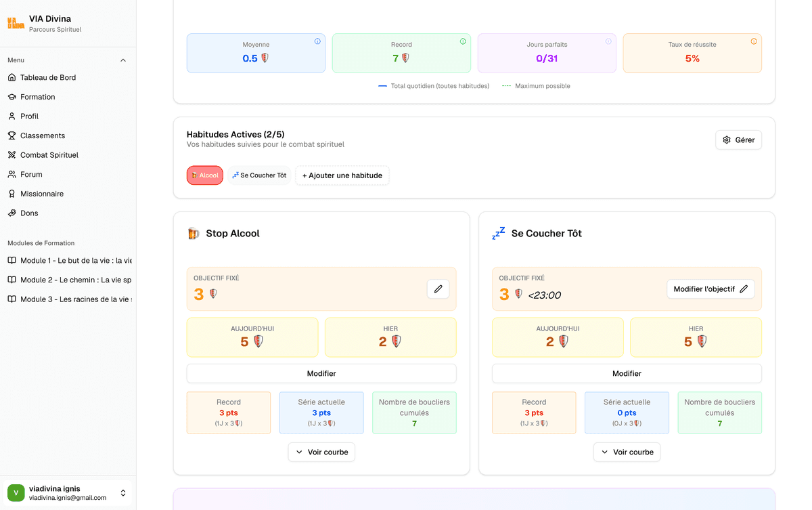812x510 pixels.
Task: Click the Stop Alcool 'Série actuelle' 3 pts box
Action: click(321, 412)
